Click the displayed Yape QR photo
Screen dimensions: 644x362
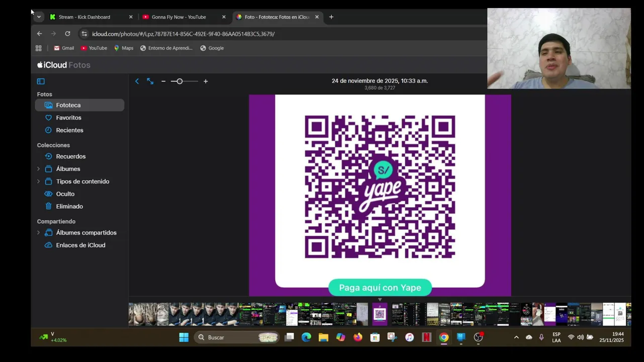tap(380, 196)
